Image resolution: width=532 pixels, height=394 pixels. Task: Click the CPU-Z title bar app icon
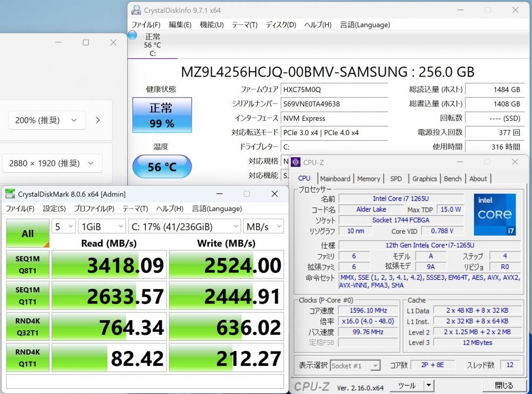coord(295,162)
